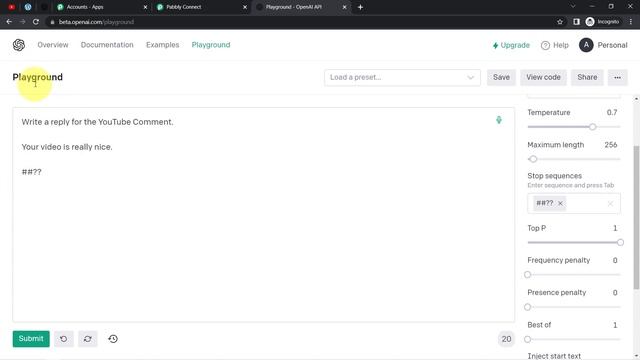Viewport: 640px width, 360px height.
Task: Click the Maximum length slider handle
Action: point(533,159)
